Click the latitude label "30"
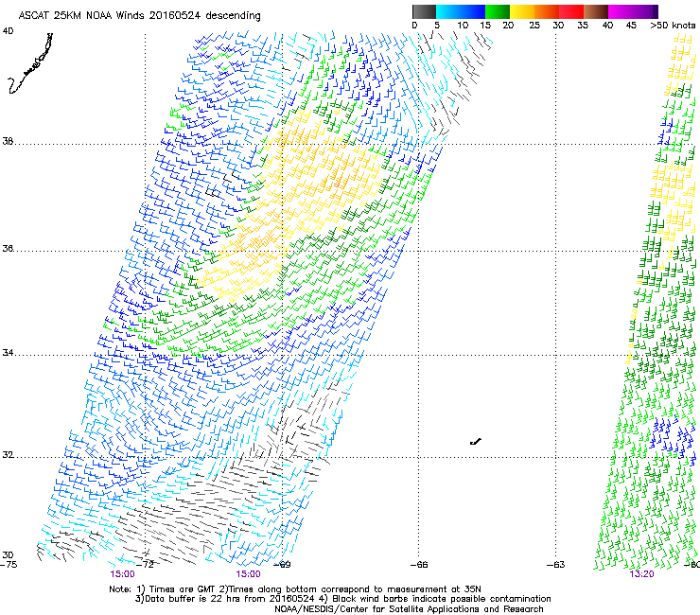The height and width of the screenshot is (615, 700). pos(8,555)
